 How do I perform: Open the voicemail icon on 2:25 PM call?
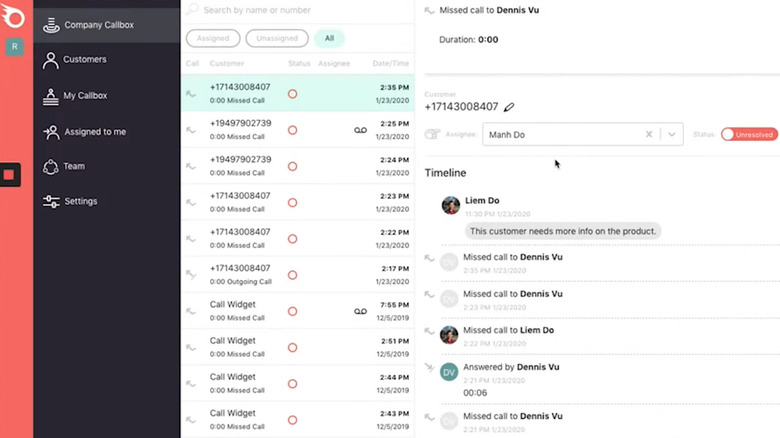click(x=361, y=131)
